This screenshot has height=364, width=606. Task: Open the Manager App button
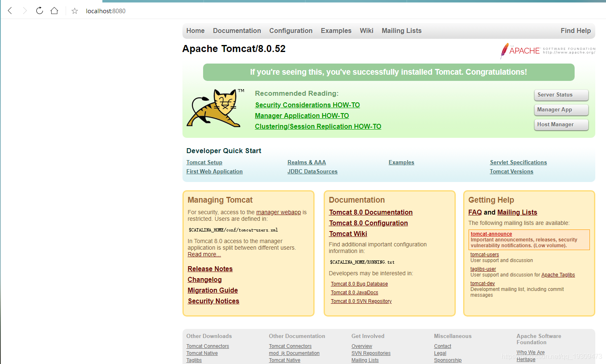point(561,110)
